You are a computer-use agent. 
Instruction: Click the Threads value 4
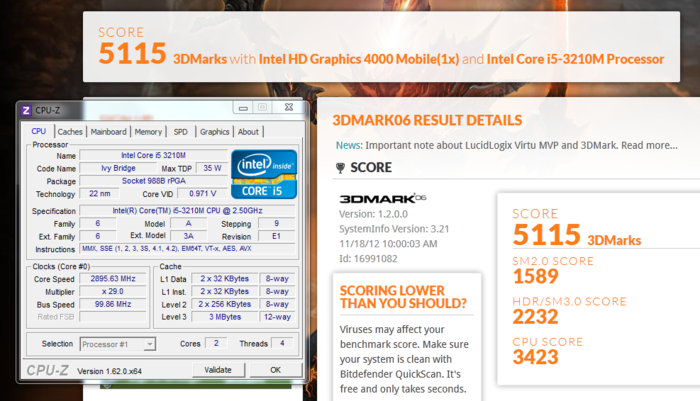[282, 343]
